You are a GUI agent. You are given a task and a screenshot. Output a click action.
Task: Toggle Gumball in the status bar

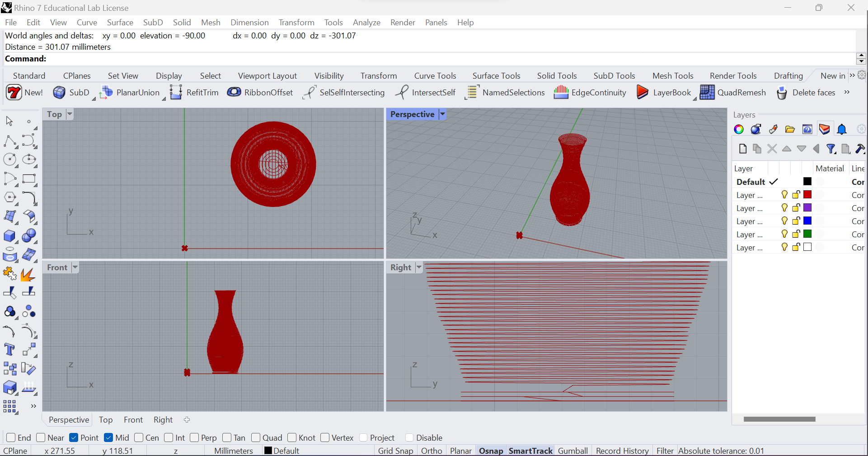(x=572, y=450)
